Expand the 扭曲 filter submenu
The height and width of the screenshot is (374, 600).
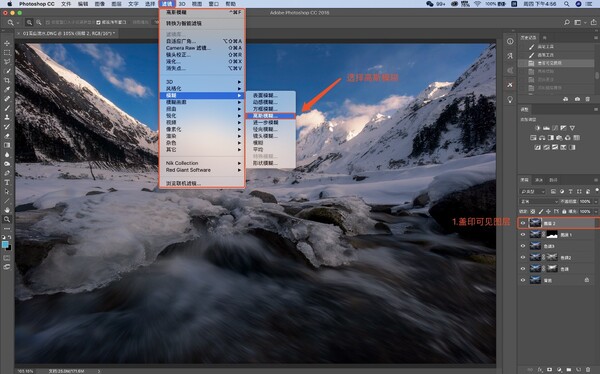click(202, 109)
